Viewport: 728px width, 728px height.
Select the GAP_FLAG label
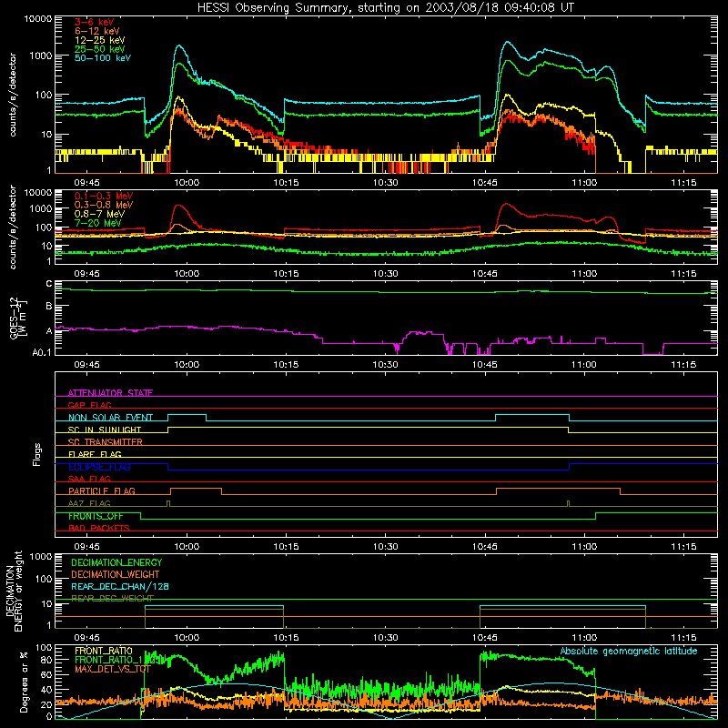(89, 405)
